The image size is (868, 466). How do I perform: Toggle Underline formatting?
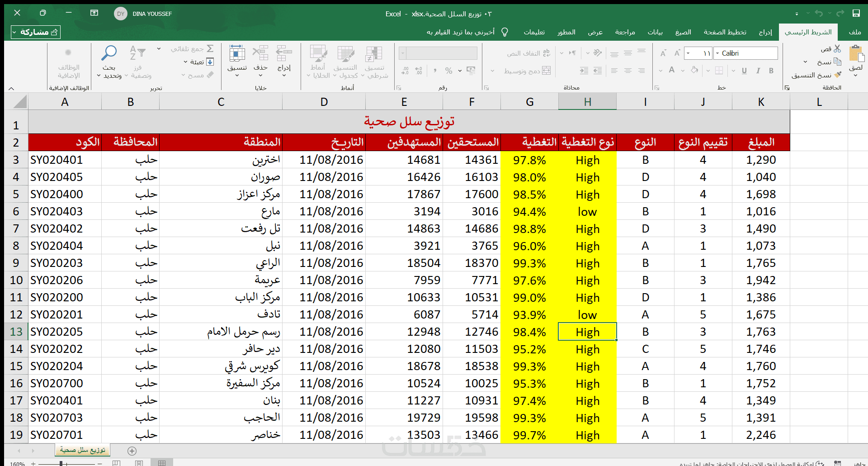click(744, 71)
